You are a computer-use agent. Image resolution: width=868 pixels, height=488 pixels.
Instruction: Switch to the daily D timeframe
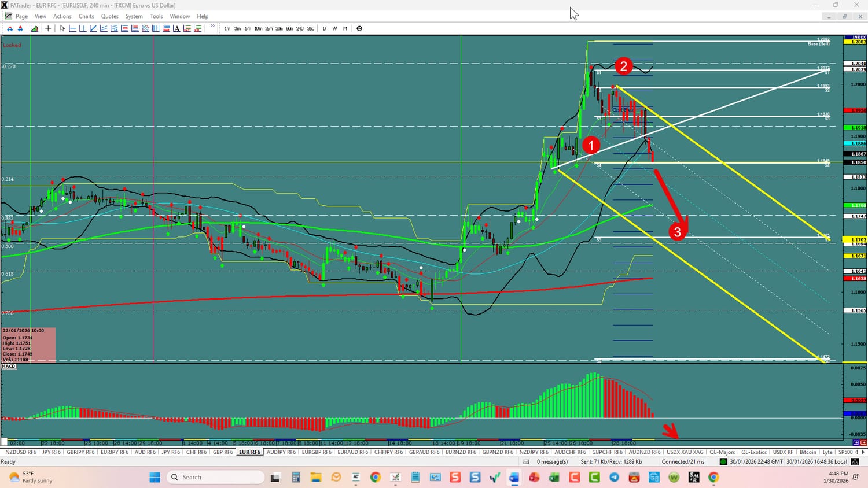[x=324, y=28]
